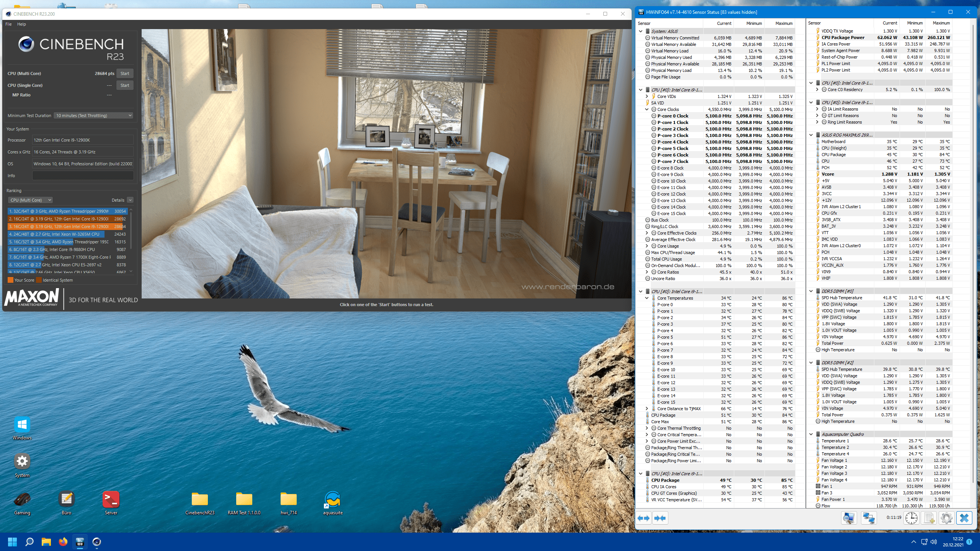The height and width of the screenshot is (551, 980).
Task: Start the CPU Multi Core test
Action: point(125,73)
